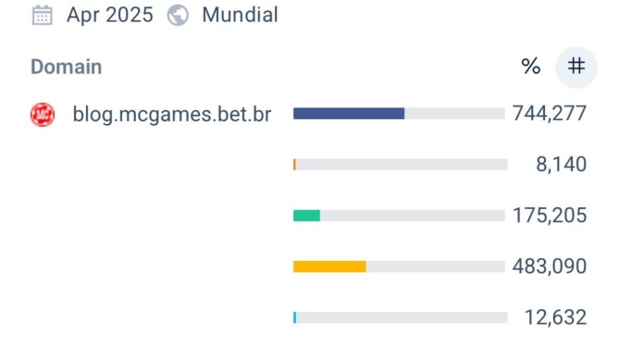Click the dark blue filled bar segment
The height and width of the screenshot is (347, 644).
[349, 113]
